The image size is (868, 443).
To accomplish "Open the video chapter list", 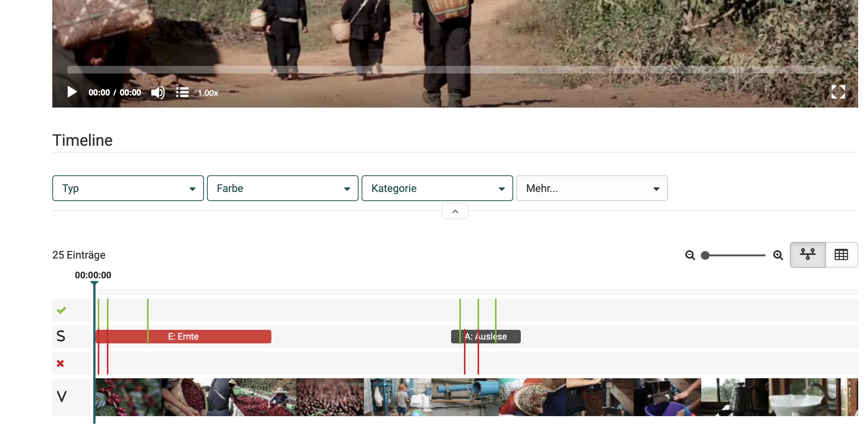I will point(182,92).
